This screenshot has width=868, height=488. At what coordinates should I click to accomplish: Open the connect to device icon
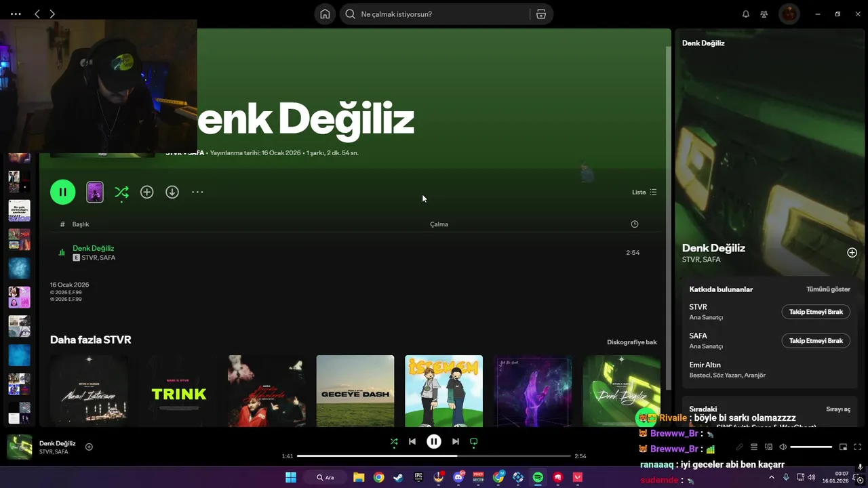[768, 447]
